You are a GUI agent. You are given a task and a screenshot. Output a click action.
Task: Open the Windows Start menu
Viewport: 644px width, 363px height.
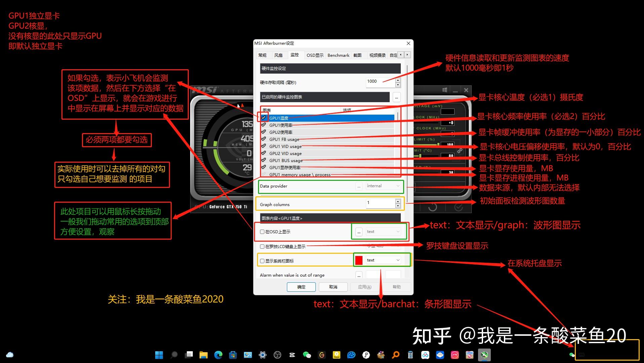159,355
